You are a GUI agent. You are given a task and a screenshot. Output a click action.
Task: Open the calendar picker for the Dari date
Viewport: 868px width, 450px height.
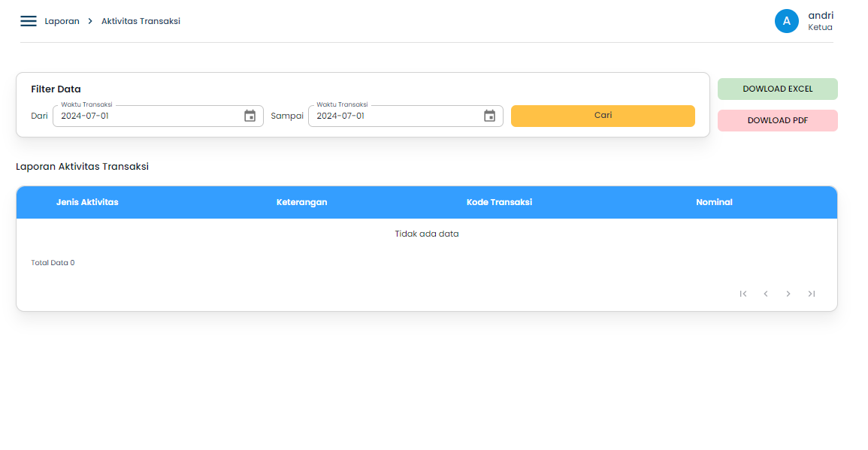coord(250,116)
